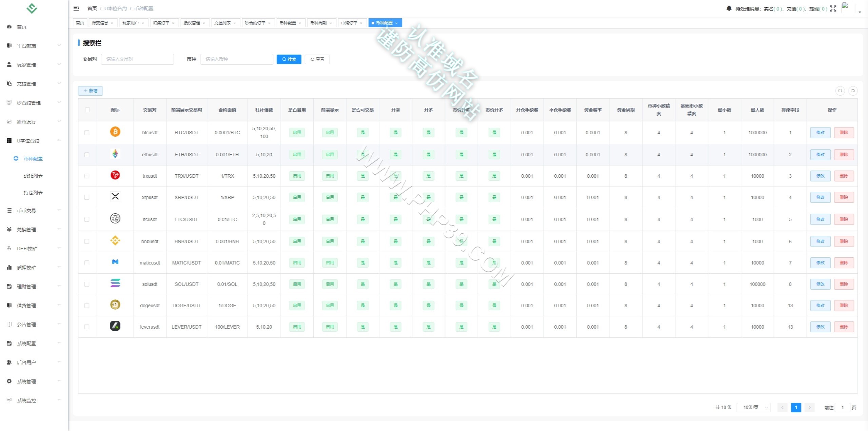Click the green logo at top left
The height and width of the screenshot is (431, 868).
32,8
